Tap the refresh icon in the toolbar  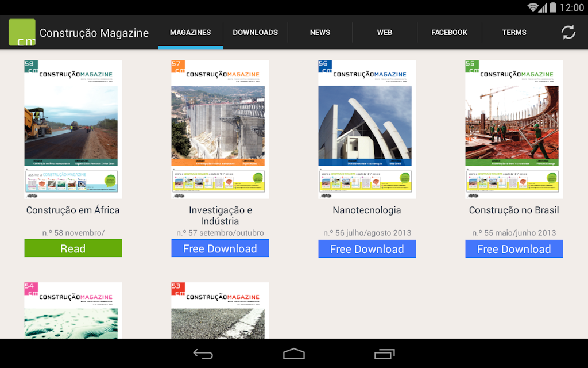pos(568,32)
